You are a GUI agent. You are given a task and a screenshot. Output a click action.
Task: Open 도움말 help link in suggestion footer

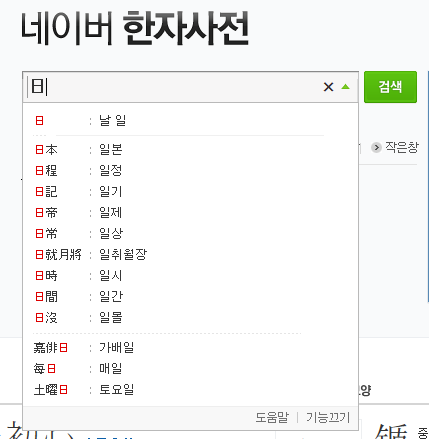tap(272, 417)
